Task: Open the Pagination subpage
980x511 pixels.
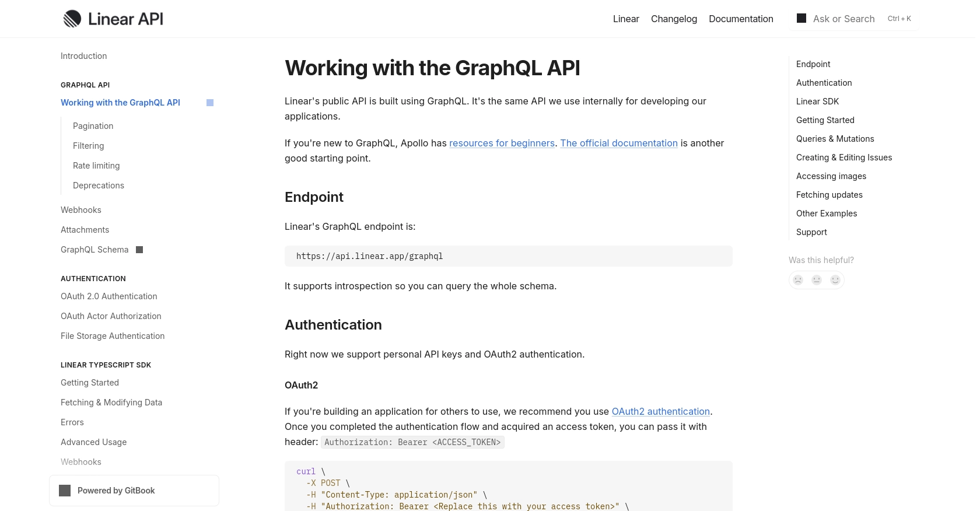Action: click(93, 126)
